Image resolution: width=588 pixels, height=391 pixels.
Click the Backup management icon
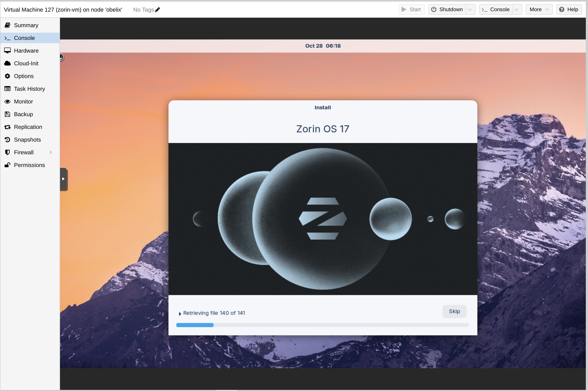[7, 114]
